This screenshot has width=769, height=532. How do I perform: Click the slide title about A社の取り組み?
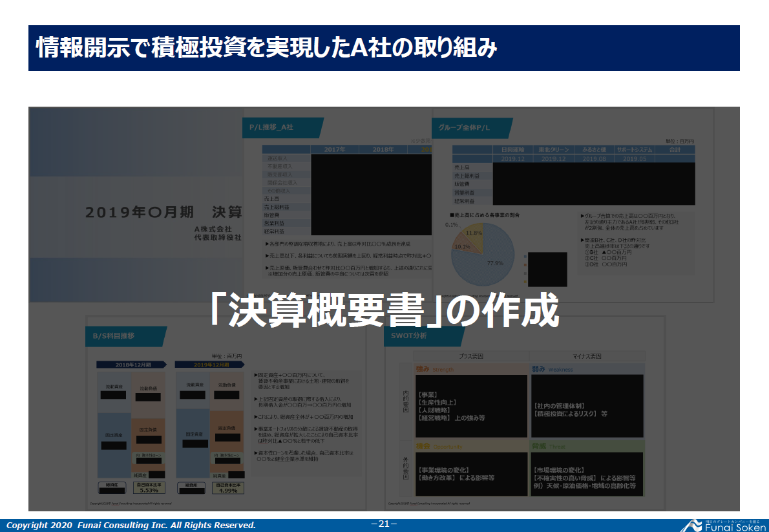coord(266,48)
